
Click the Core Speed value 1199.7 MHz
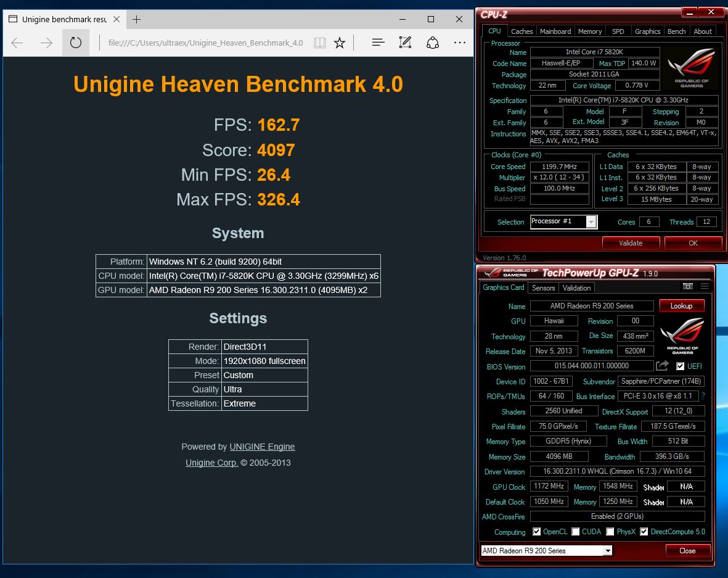(x=559, y=167)
